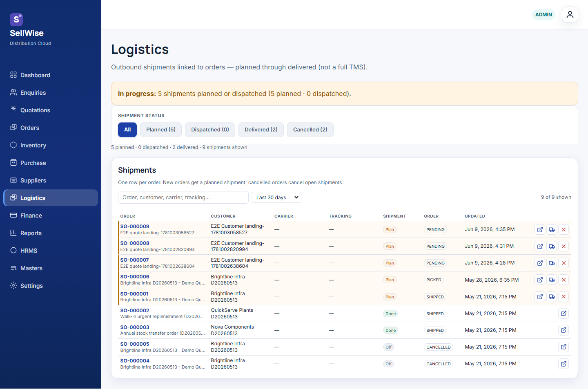Open the date range dropdown Last 30 days

[x=276, y=198]
